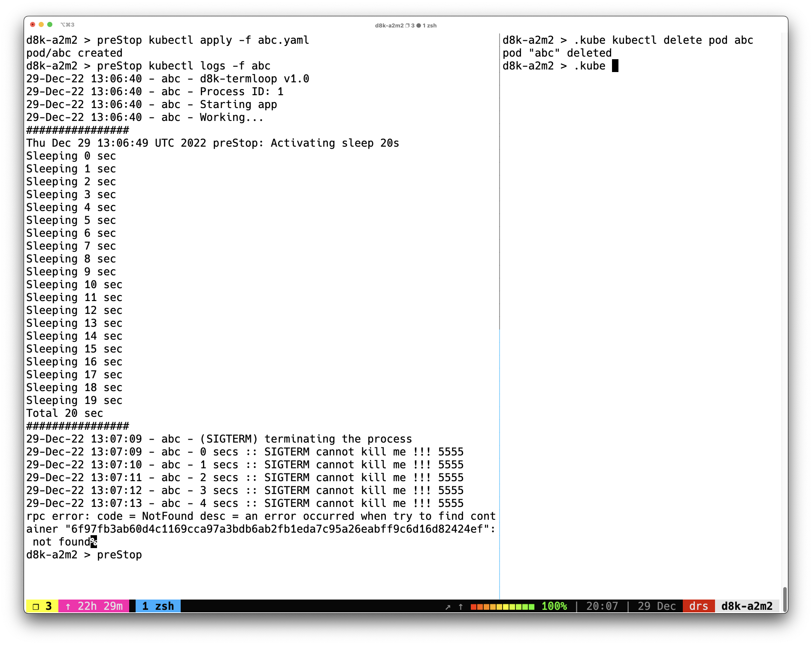Viewport: 812px width, 645px height.
Task: Click the cursor block in right pane prompt
Action: (615, 66)
